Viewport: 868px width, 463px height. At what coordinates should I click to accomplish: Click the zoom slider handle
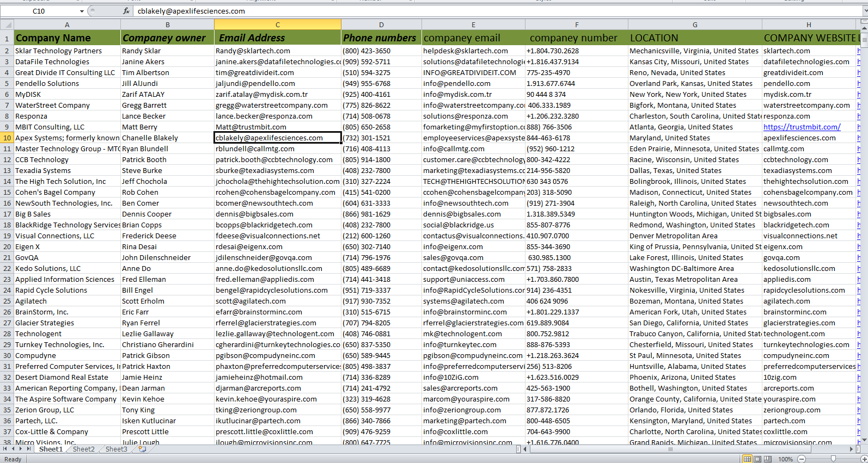coord(833,459)
